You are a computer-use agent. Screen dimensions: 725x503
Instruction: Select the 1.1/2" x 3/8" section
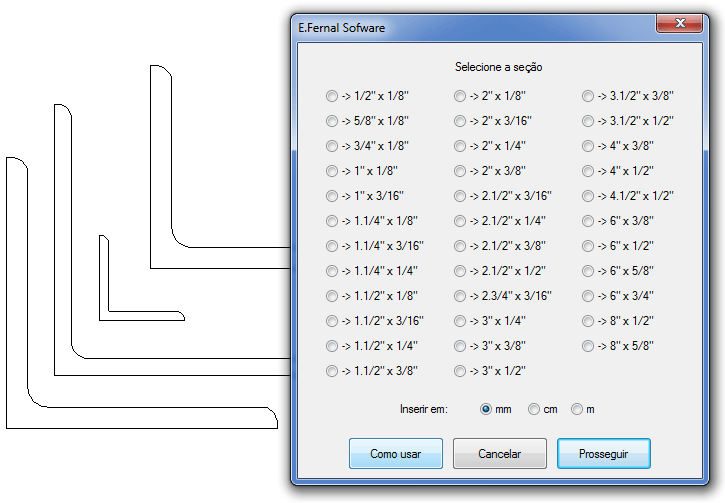click(x=332, y=371)
